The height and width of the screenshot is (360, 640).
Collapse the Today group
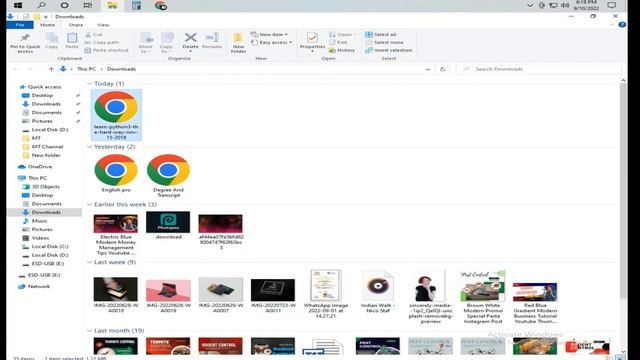[89, 84]
